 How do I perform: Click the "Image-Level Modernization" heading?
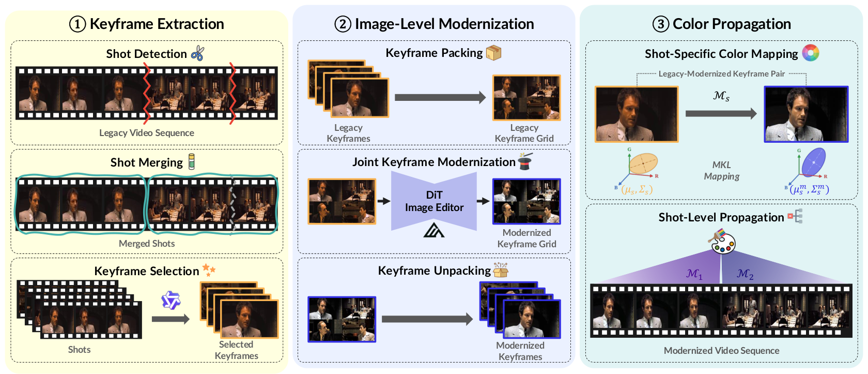444,24
